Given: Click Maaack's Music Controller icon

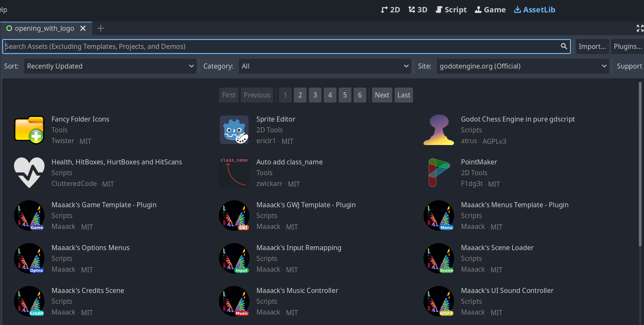Looking at the screenshot, I should [234, 301].
